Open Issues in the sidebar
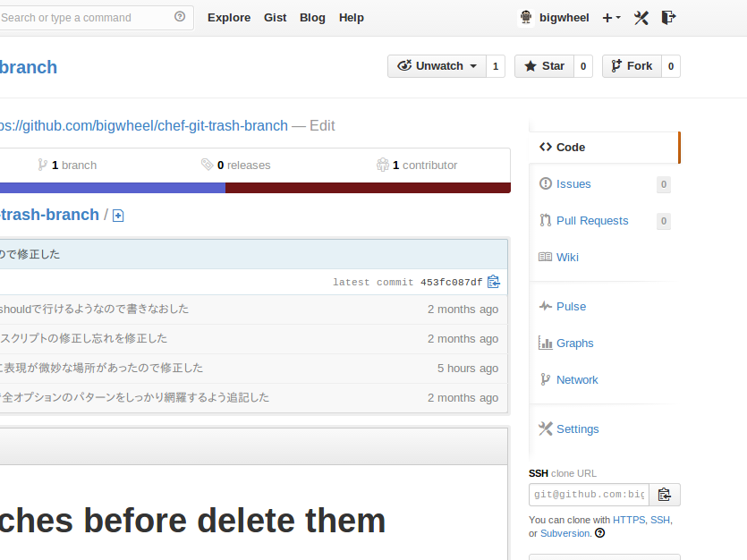Viewport: 747px width, 560px height. pos(573,183)
